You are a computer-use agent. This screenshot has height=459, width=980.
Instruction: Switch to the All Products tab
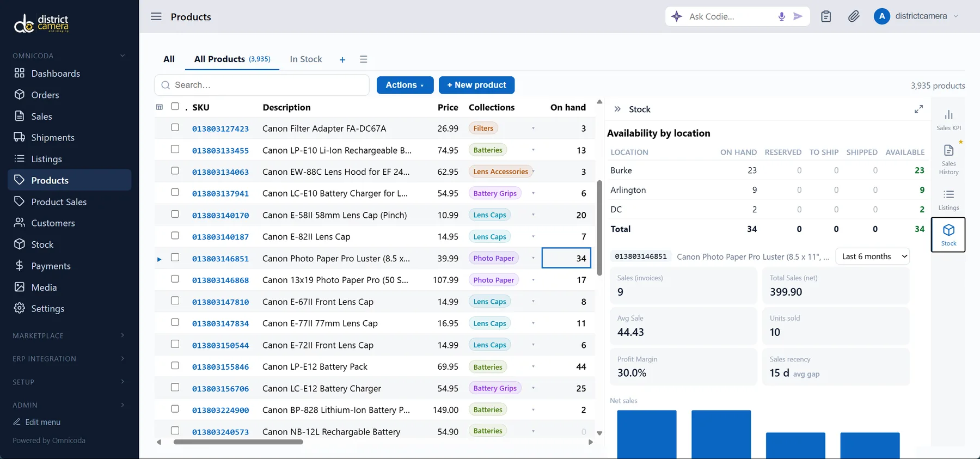pyautogui.click(x=232, y=59)
